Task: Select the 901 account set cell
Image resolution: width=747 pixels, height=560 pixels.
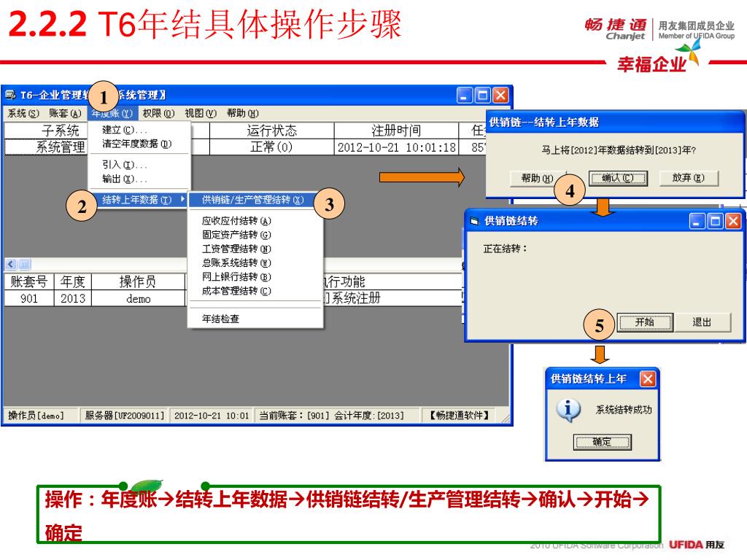Action: point(29,298)
